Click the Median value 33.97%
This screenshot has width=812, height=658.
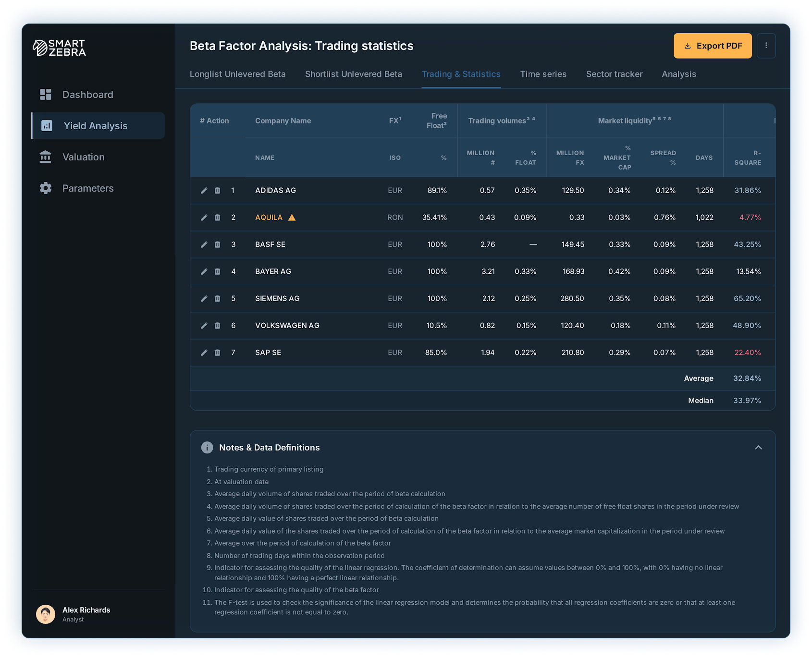click(x=748, y=401)
